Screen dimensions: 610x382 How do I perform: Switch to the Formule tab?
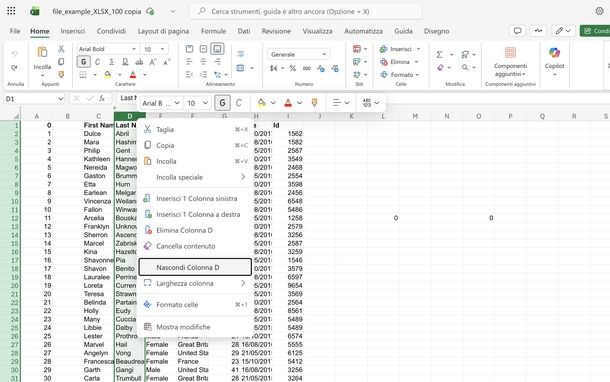point(213,31)
